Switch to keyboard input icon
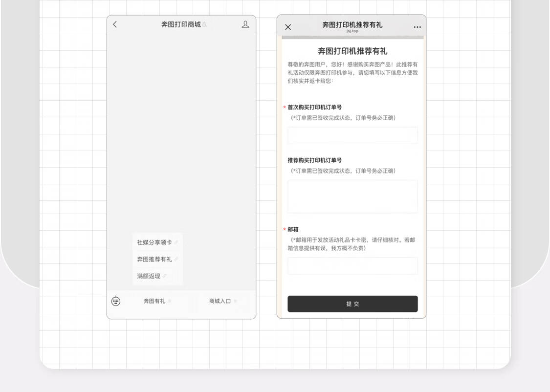 (x=116, y=301)
